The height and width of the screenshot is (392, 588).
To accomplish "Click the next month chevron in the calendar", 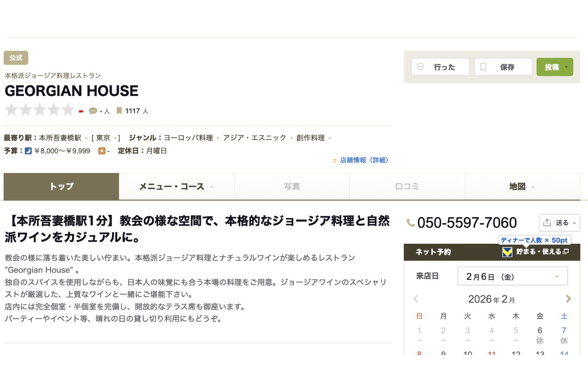I will pyautogui.click(x=568, y=299).
